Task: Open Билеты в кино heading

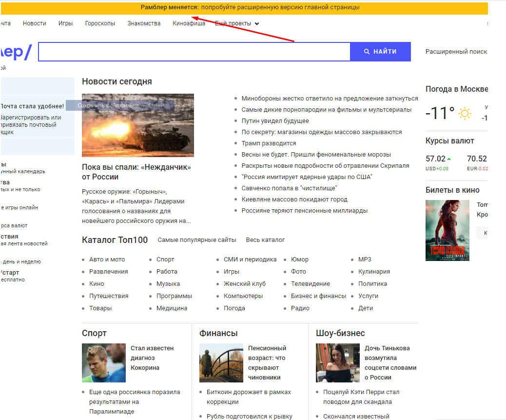Action: coord(452,190)
